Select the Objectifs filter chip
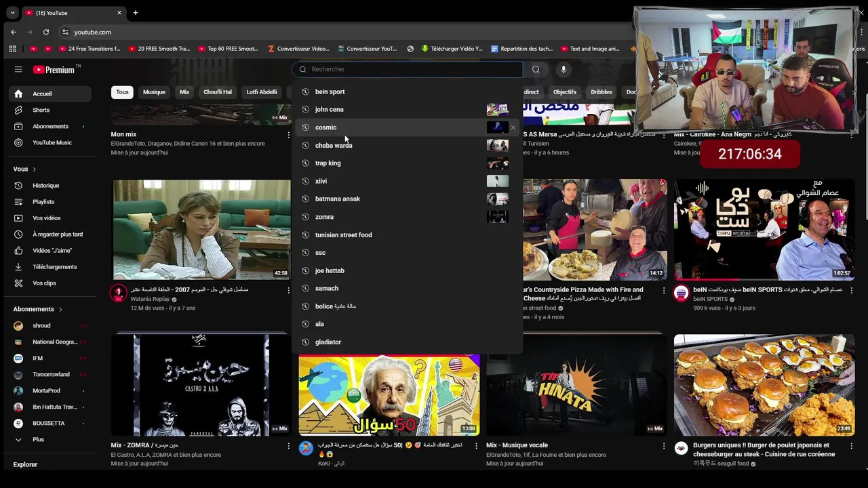Screen dimensions: 868x488 (x=564, y=92)
